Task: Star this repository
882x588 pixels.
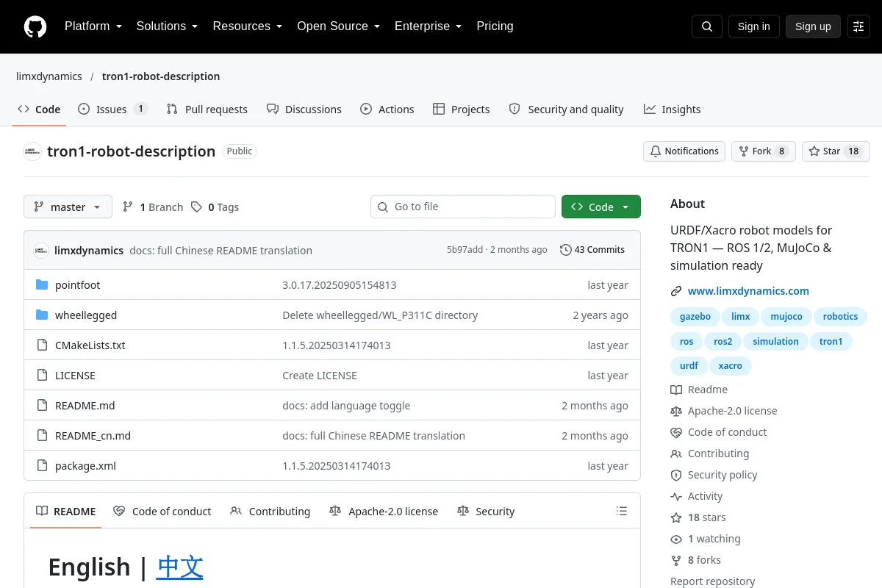Action: click(x=836, y=151)
